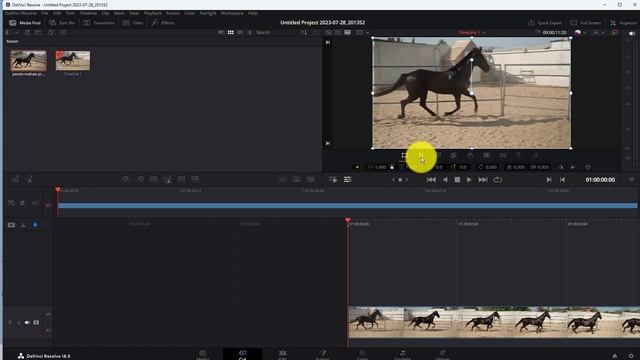Image resolution: width=640 pixels, height=360 pixels.
Task: Click the Play forward button
Action: [x=469, y=180]
